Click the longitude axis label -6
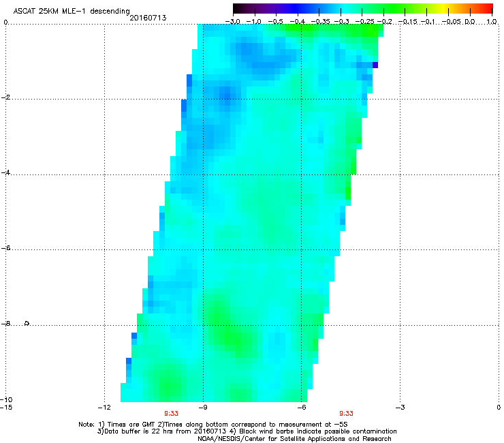 click(x=301, y=408)
